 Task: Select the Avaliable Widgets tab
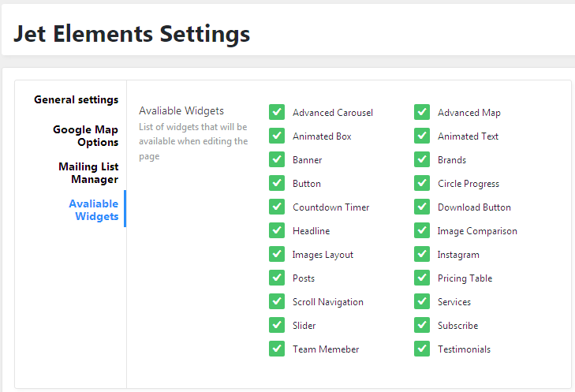click(94, 210)
